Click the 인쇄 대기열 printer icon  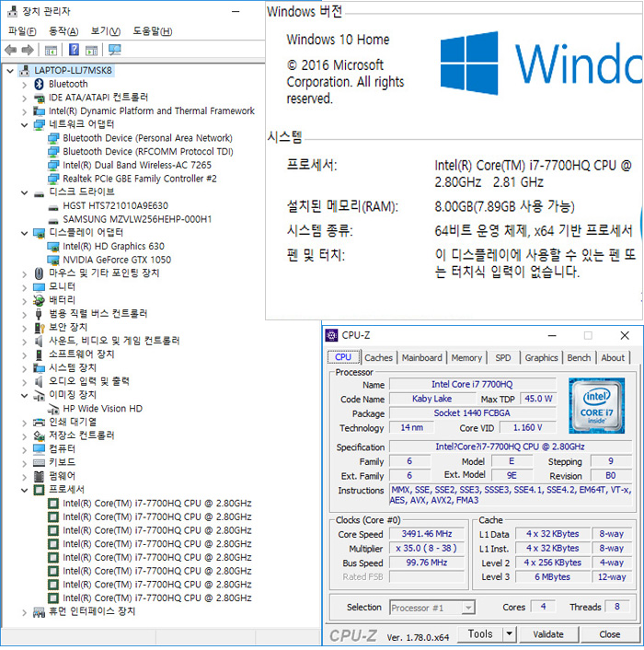39,423
